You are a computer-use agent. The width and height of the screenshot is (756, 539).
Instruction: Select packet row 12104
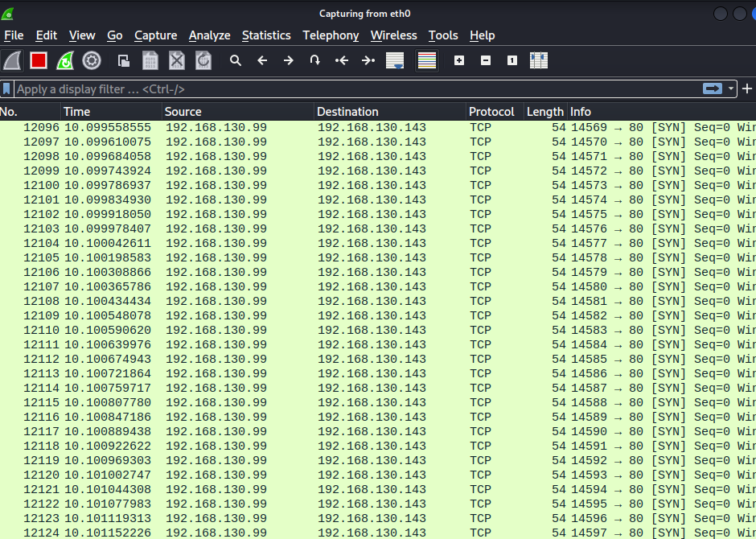(x=378, y=244)
